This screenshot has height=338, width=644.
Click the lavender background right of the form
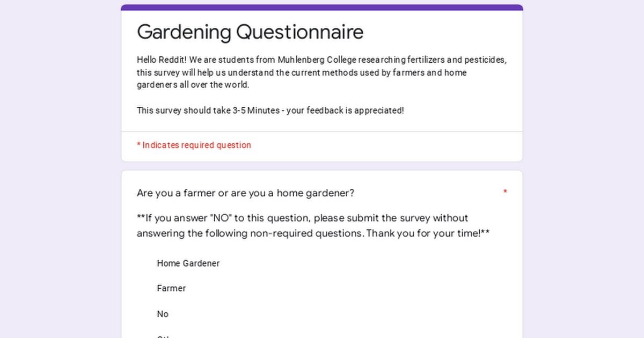(583, 169)
